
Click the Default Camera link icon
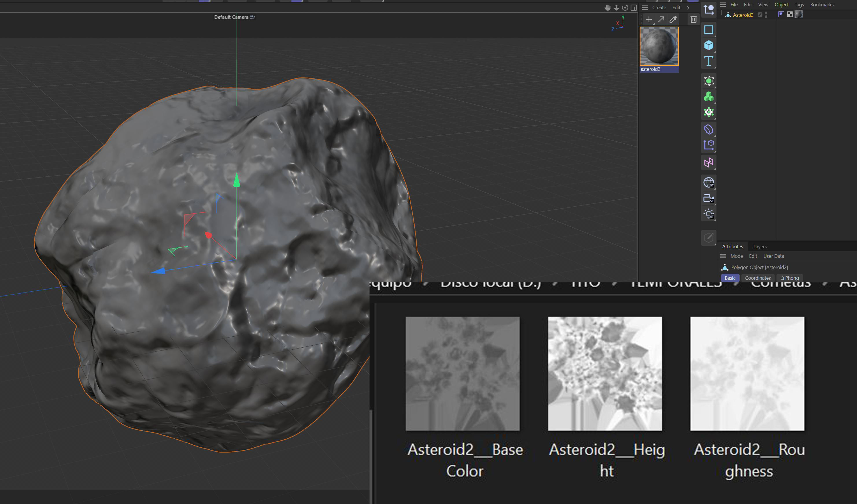252,17
